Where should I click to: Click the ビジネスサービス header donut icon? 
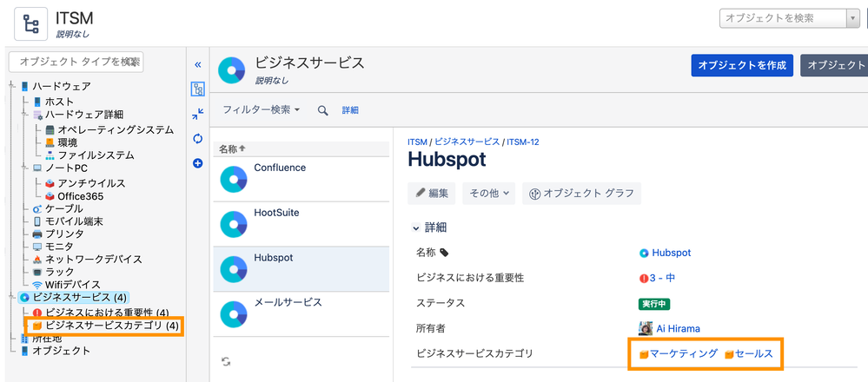231,70
